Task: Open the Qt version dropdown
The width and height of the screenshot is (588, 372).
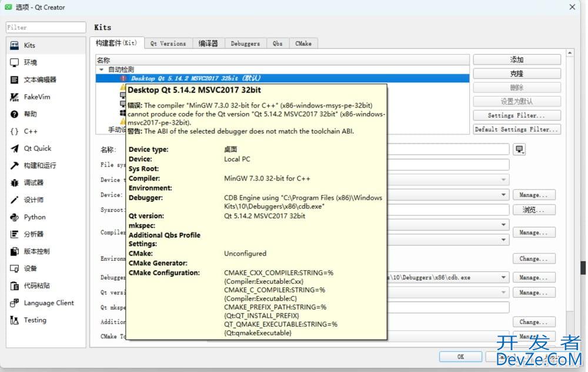Action: point(504,292)
